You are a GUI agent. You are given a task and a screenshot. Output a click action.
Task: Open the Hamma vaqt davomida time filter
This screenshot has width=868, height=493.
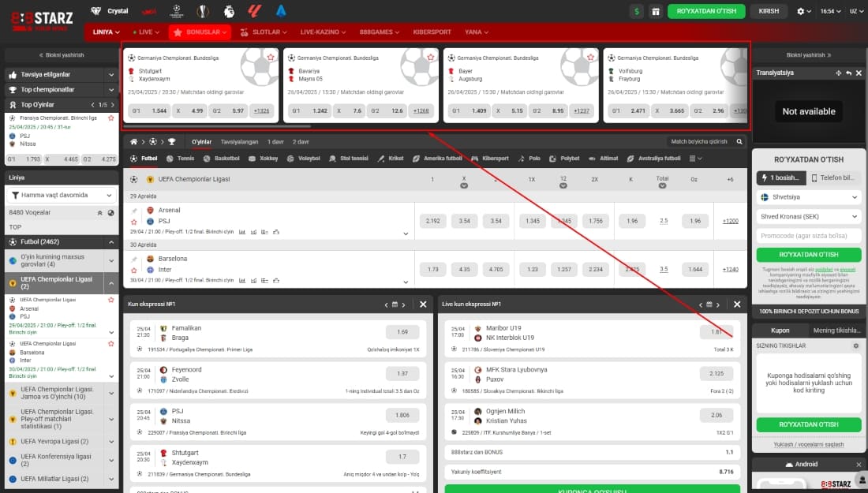[x=62, y=196]
